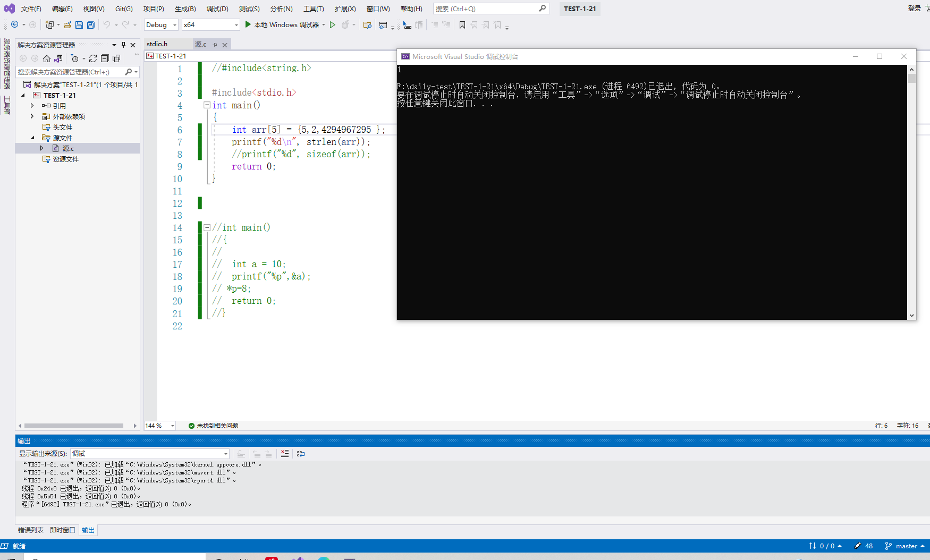Screen dimensions: 930x560
Task: Click the save file floppy icon
Action: [x=79, y=24]
